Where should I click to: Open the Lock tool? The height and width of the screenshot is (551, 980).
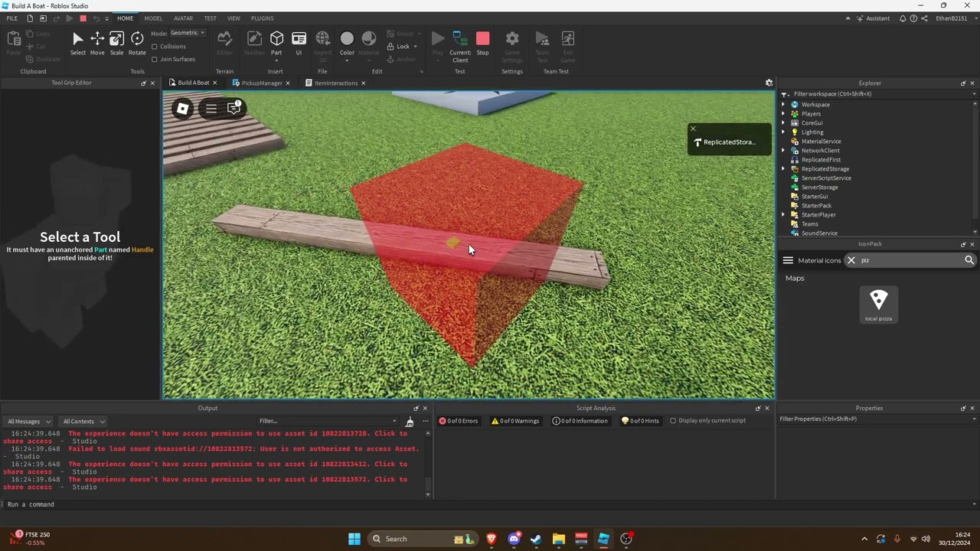(403, 46)
